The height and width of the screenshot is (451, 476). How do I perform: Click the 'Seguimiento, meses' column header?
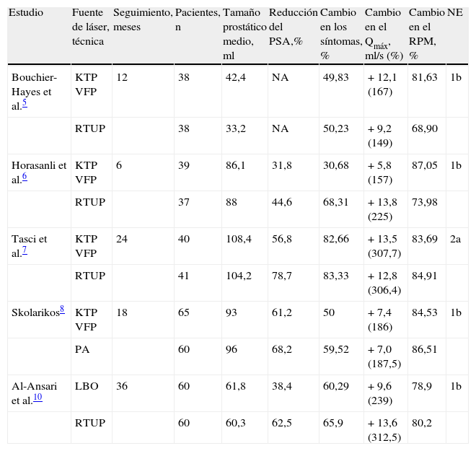point(141,20)
